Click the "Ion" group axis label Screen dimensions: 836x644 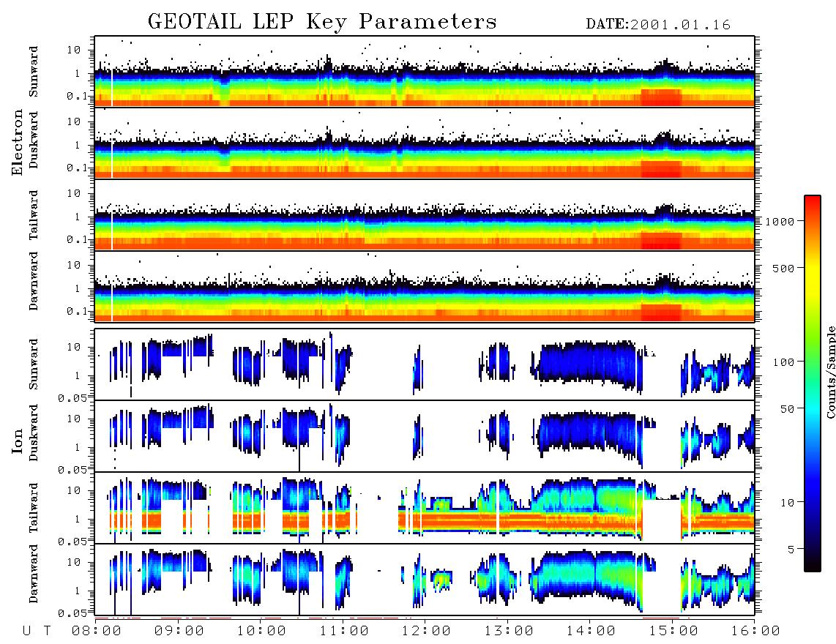(x=18, y=442)
